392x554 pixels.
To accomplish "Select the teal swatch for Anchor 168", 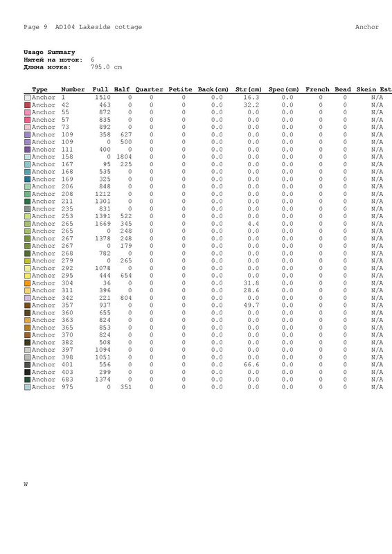I will 27,172.
